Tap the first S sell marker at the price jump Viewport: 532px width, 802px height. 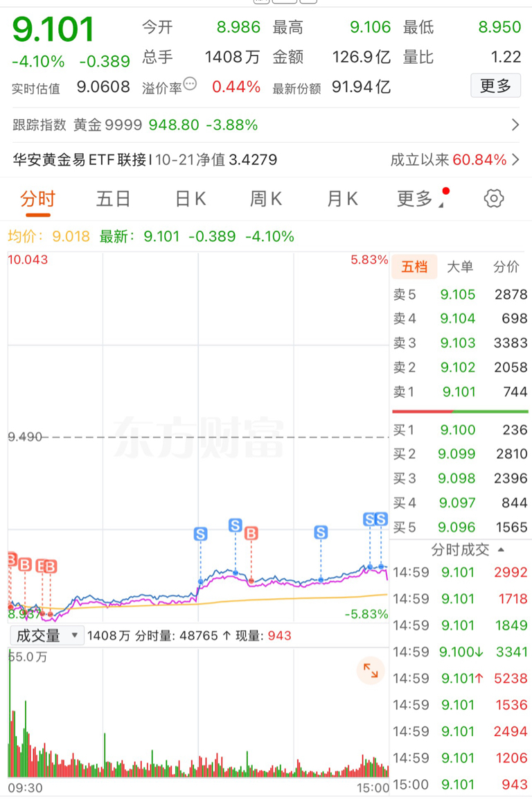200,534
